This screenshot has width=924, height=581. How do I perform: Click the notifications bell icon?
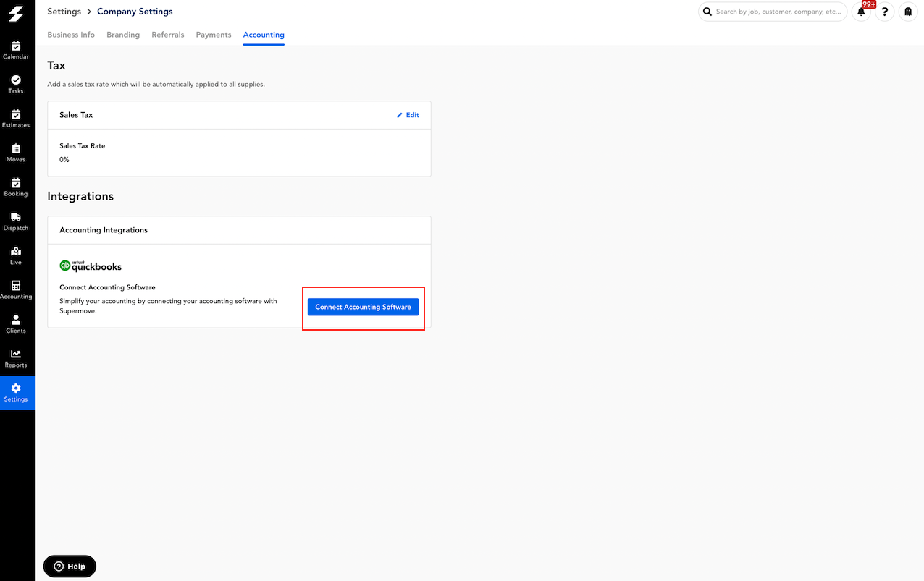pyautogui.click(x=861, y=12)
